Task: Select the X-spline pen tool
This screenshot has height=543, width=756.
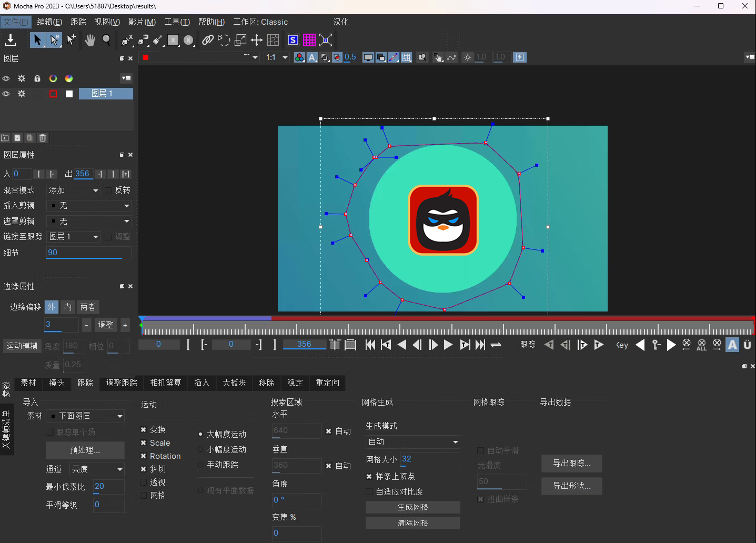Action: [127, 40]
